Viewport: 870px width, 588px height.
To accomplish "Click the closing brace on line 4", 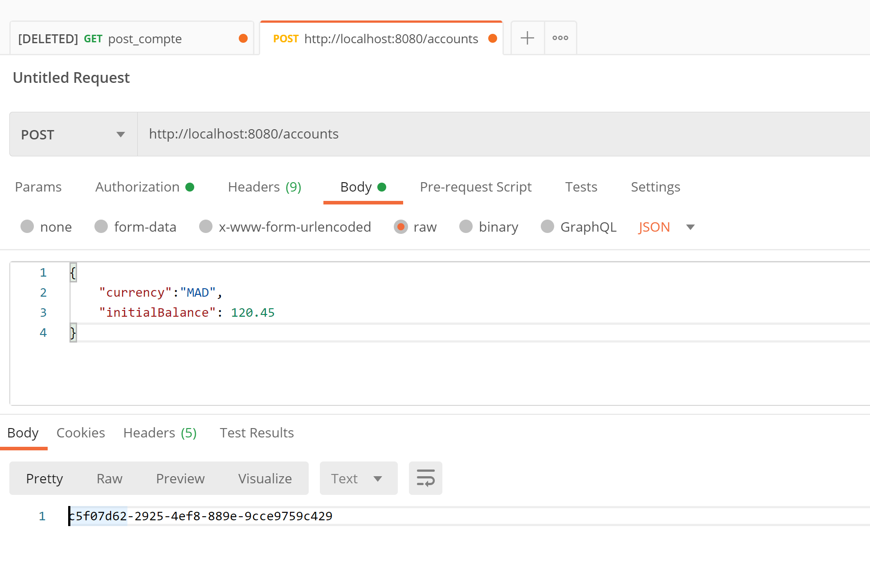I will click(x=73, y=333).
